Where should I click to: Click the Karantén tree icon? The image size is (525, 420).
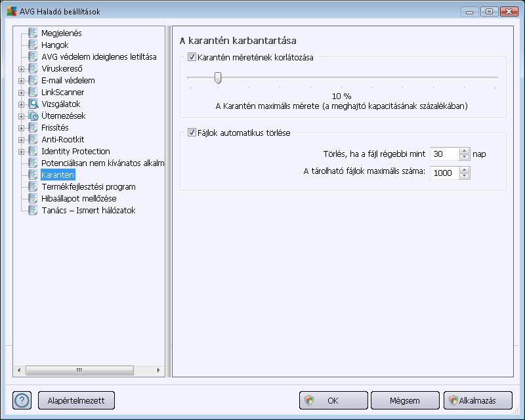(32, 175)
